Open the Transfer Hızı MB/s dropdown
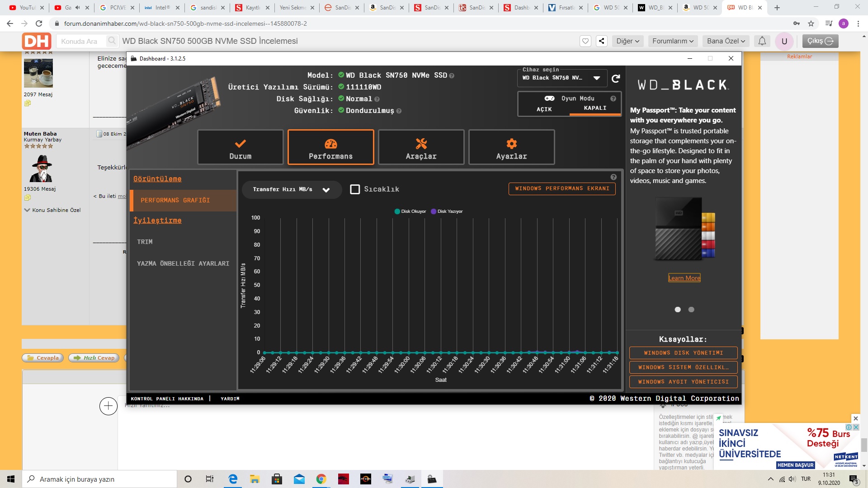Image resolution: width=868 pixels, height=488 pixels. (x=291, y=190)
